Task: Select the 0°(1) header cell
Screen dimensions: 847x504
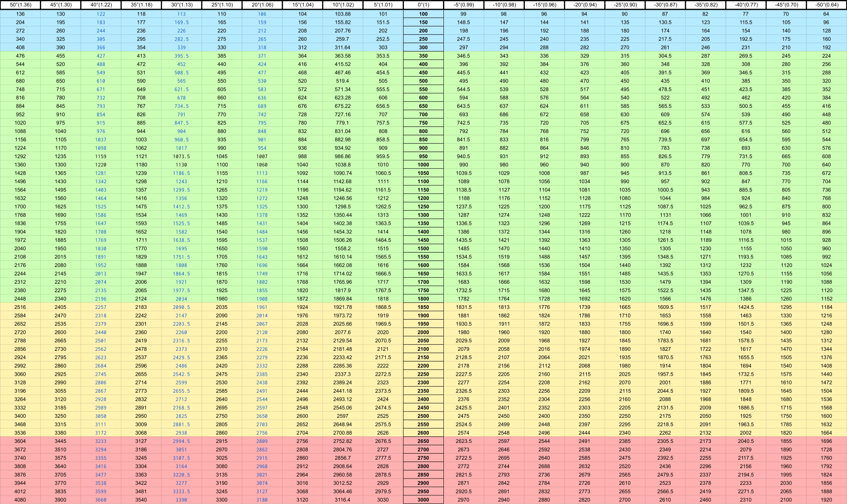Action: [x=423, y=5]
